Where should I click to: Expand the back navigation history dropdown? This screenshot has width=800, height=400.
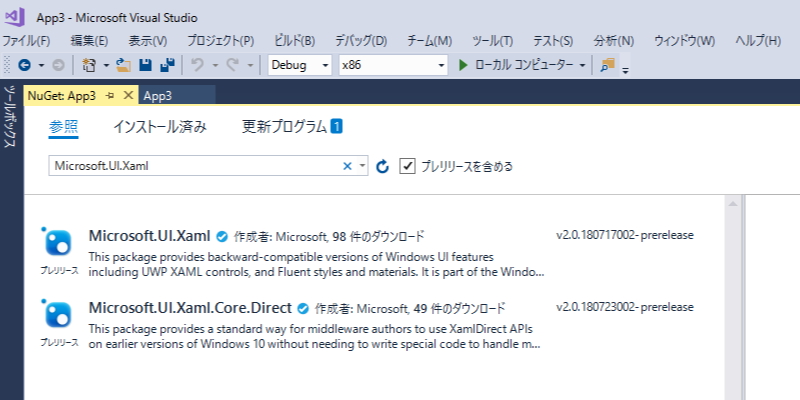point(41,66)
